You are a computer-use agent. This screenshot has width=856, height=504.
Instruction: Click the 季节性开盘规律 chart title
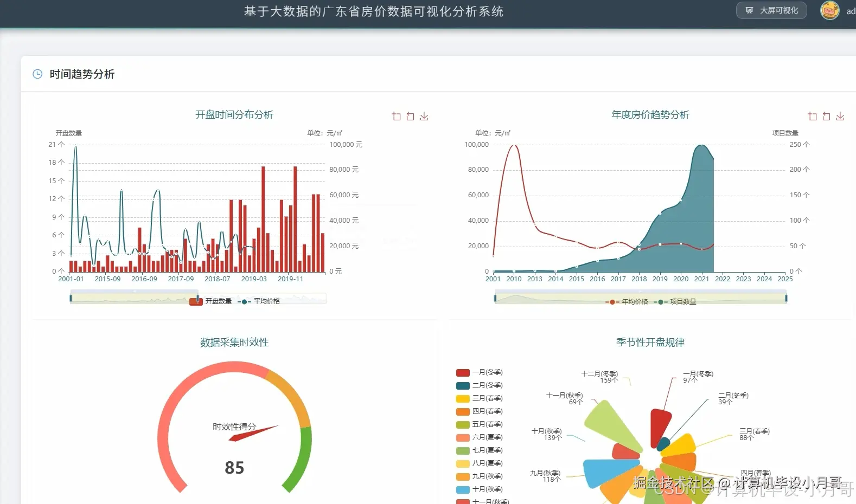pyautogui.click(x=650, y=343)
